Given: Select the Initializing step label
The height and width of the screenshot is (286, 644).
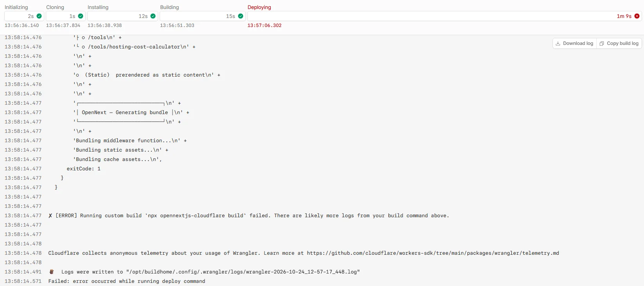Looking at the screenshot, I should coord(16,7).
